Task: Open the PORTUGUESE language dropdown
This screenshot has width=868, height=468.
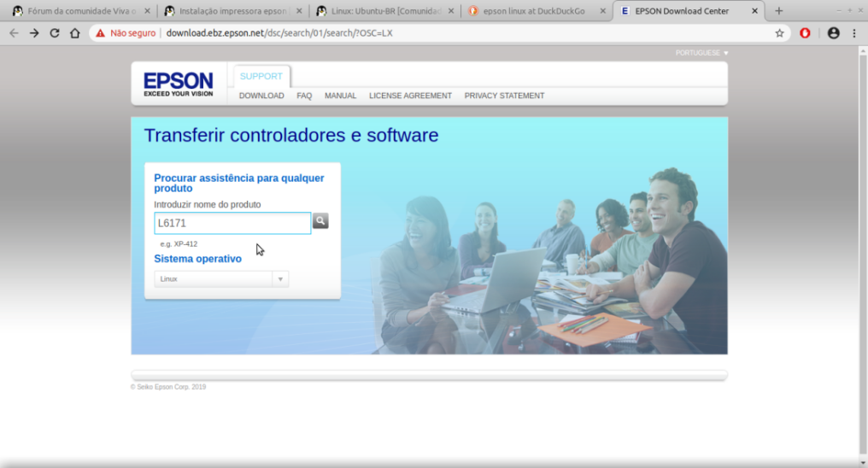Action: click(x=701, y=53)
